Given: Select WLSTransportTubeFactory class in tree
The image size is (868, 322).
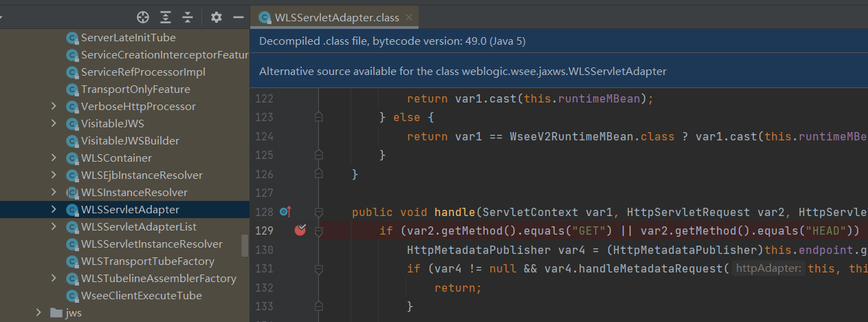Looking at the screenshot, I should [148, 261].
